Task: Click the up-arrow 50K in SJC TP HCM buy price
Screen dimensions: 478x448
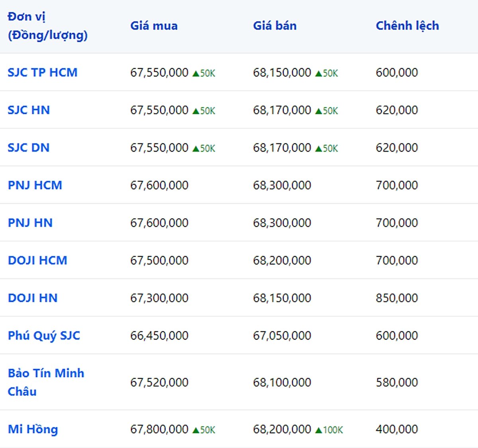Action: pyautogui.click(x=204, y=73)
